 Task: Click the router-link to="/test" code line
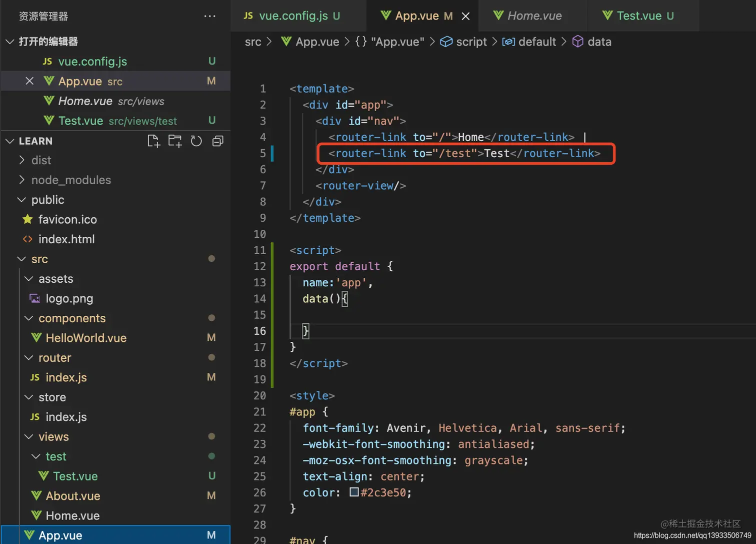[464, 153]
